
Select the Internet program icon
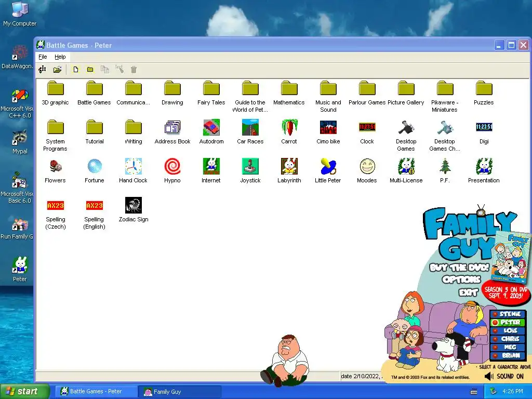[211, 166]
